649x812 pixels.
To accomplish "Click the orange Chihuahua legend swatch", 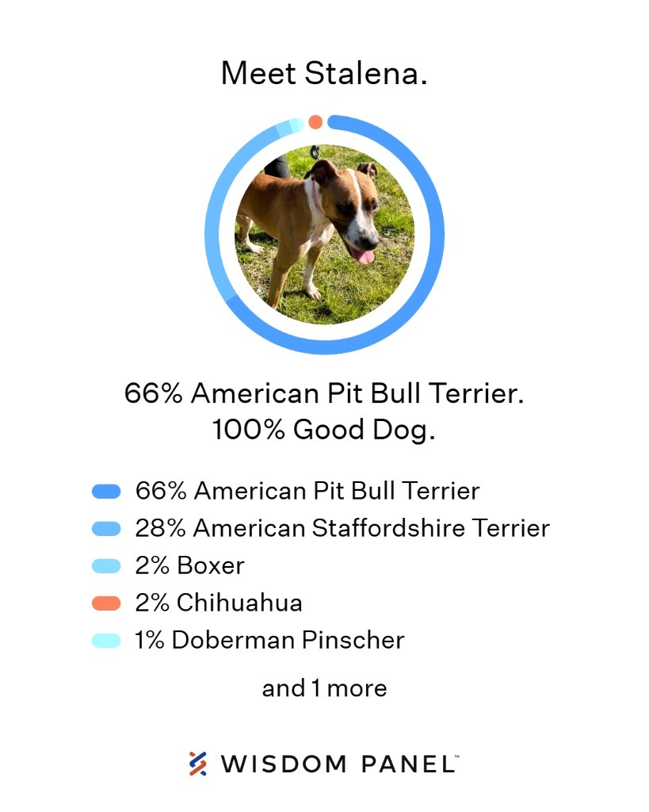I will [106, 603].
